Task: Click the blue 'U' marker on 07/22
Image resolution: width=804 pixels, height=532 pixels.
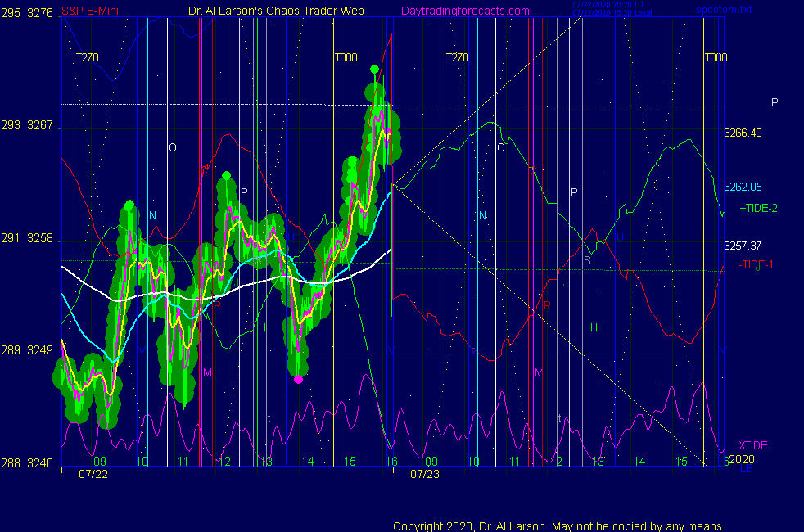Action: (x=290, y=238)
